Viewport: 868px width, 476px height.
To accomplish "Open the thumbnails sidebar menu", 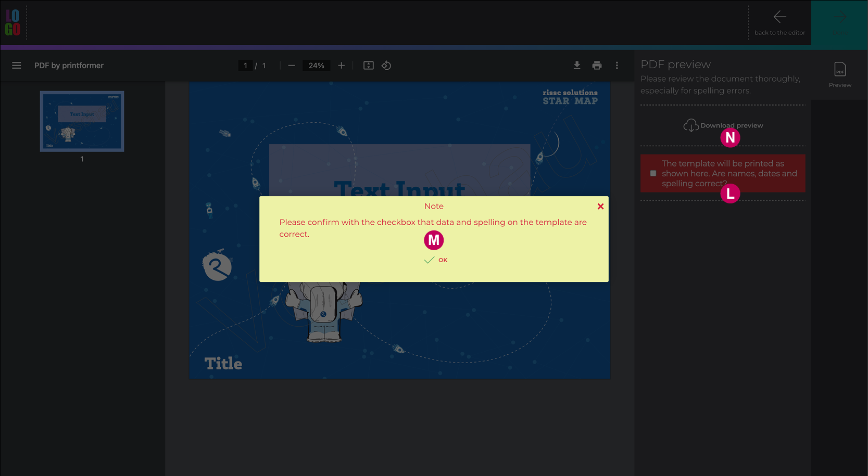I will click(x=17, y=65).
